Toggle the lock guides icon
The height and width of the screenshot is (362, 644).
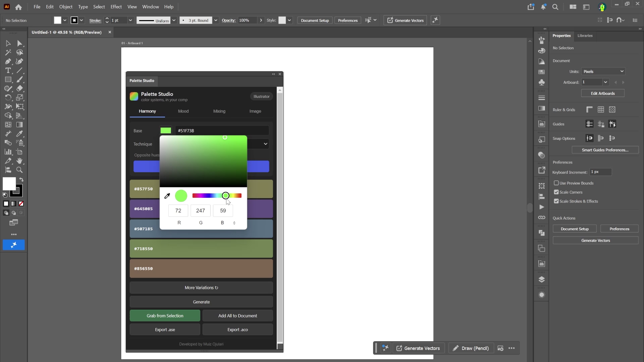pyautogui.click(x=601, y=124)
